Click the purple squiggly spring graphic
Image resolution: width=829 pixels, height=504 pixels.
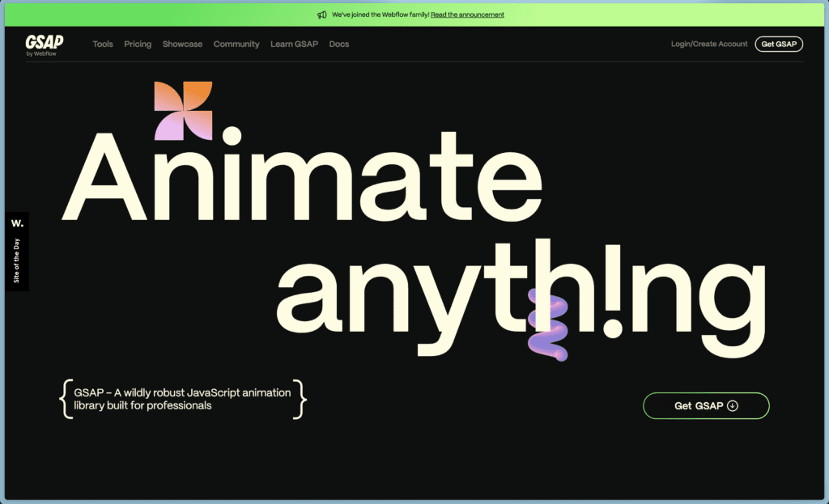click(548, 324)
